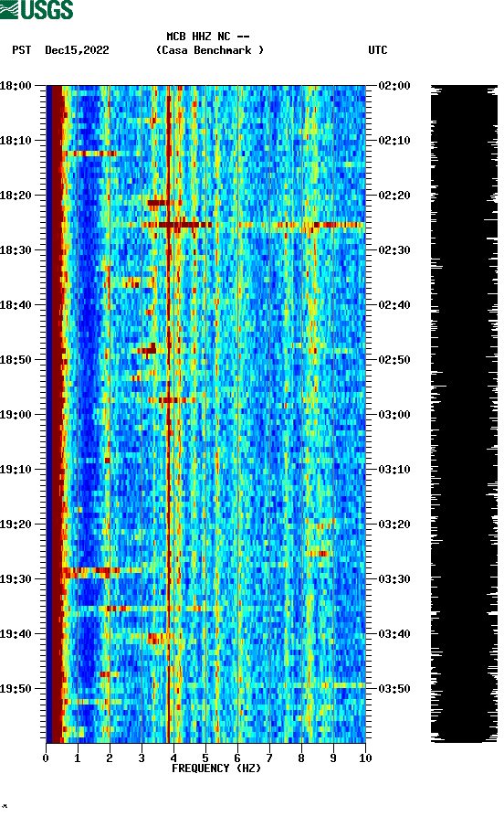Click the 8 Hz frequency tick label
This screenshot has width=504, height=816.
point(301,758)
